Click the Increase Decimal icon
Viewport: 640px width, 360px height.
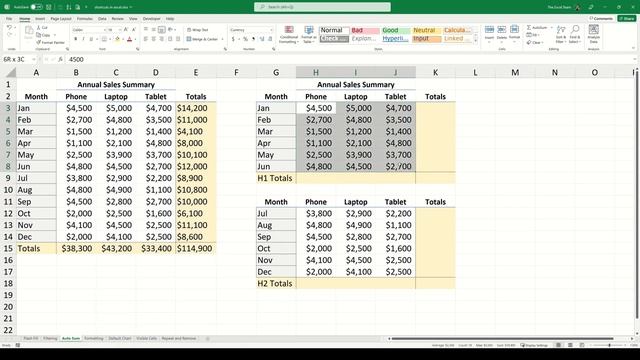pos(262,39)
